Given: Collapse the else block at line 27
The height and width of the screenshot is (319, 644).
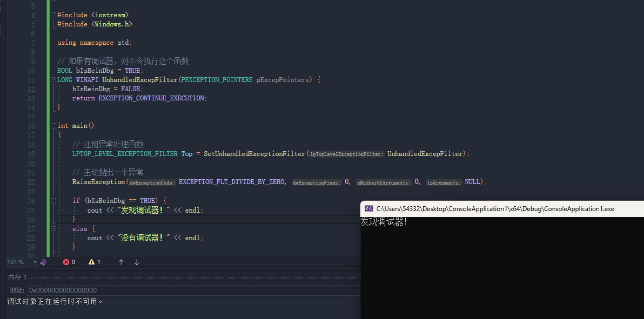Looking at the screenshot, I should tap(53, 229).
